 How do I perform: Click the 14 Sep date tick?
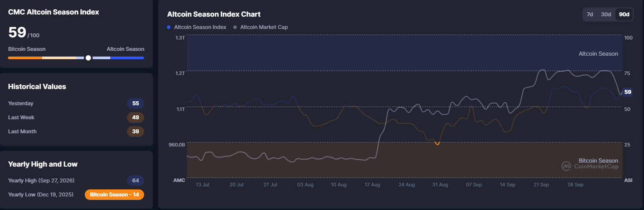507,185
